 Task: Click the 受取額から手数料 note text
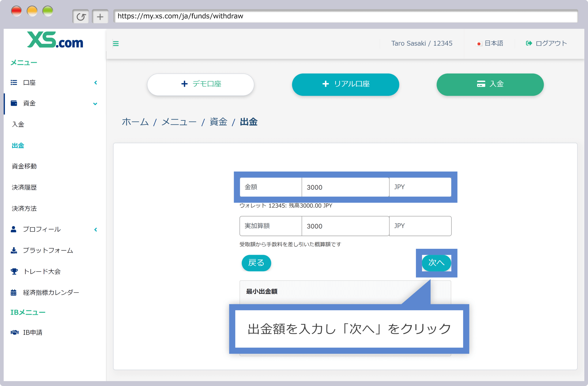290,244
